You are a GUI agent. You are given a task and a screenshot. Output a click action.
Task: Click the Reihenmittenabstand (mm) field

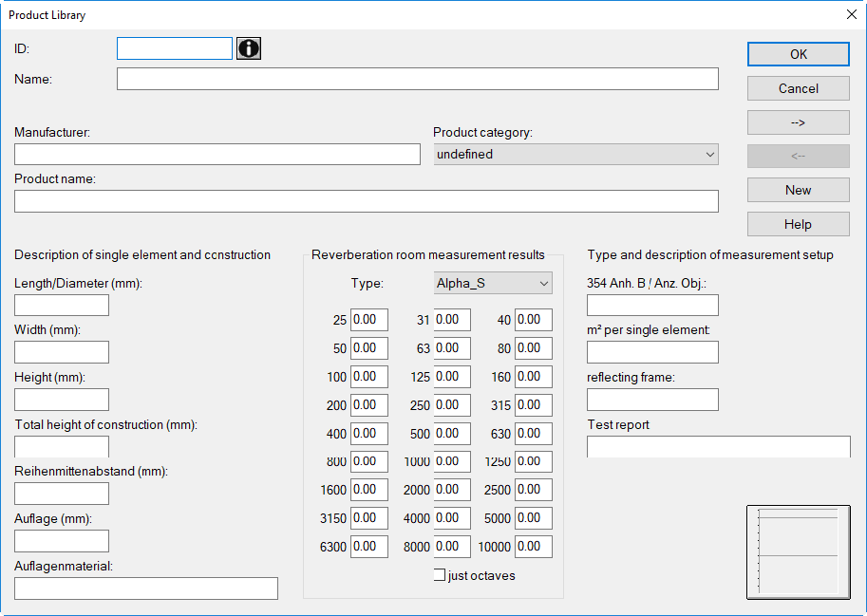point(62,494)
